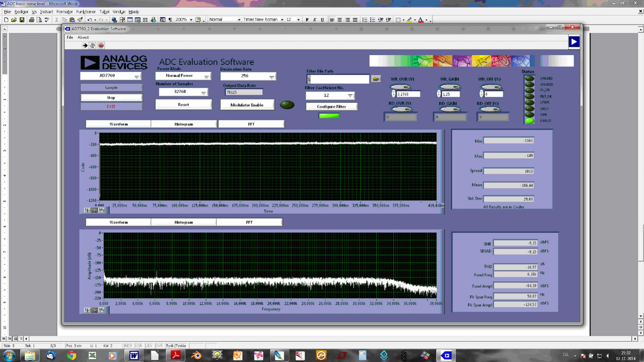Click the FFT graph zoom tool

94,310
